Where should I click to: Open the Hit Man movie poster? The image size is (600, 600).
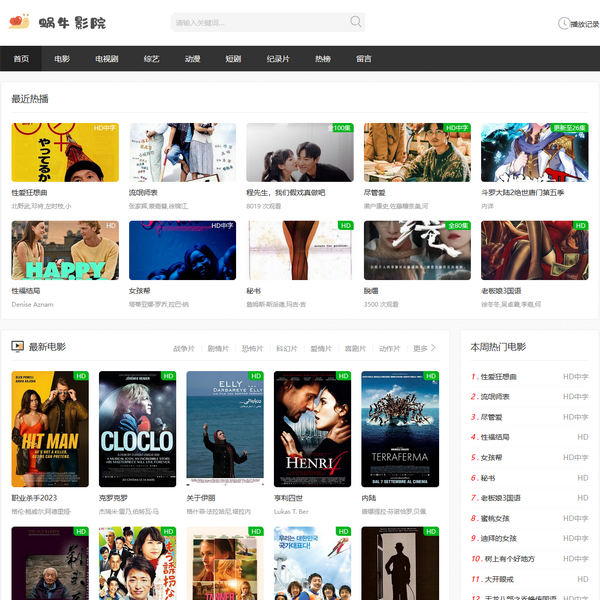click(x=50, y=429)
